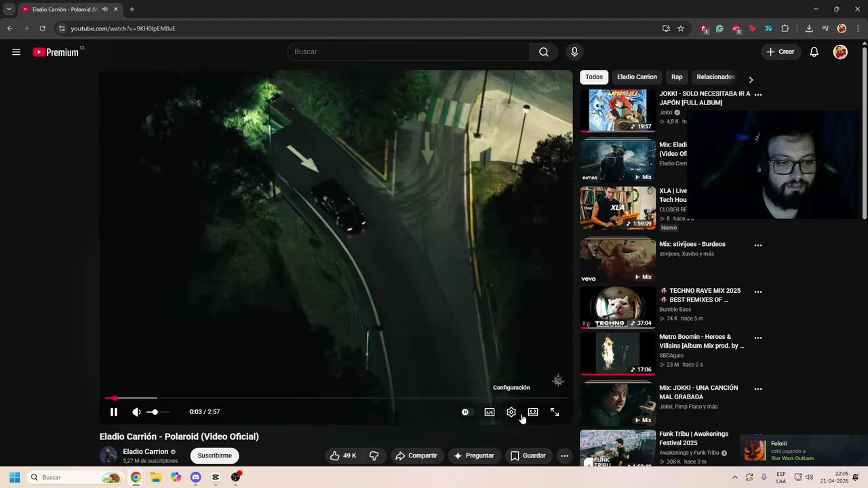Open options for stivijoes Burdeos mix
This screenshot has height=488, width=868.
[x=758, y=245]
